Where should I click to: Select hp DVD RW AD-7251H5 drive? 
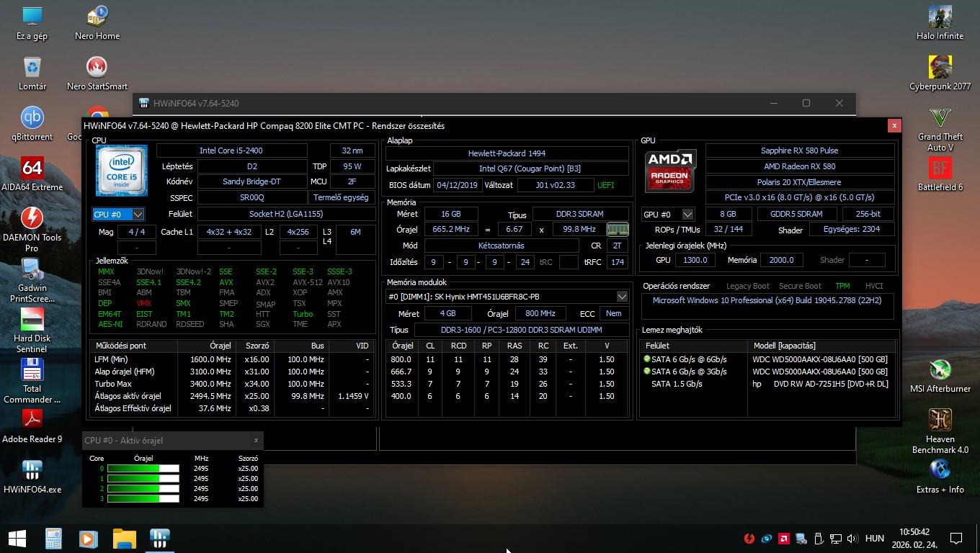pyautogui.click(x=768, y=384)
